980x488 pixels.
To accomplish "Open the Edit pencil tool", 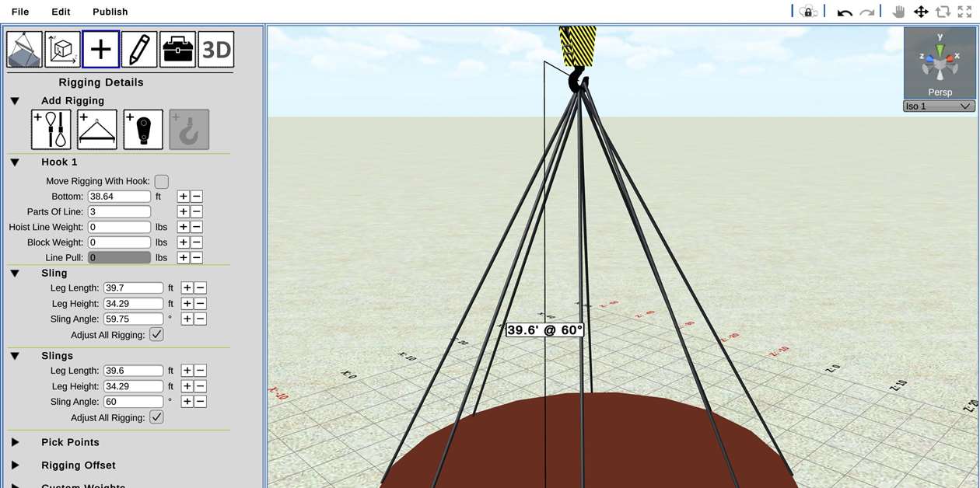I will pyautogui.click(x=138, y=49).
